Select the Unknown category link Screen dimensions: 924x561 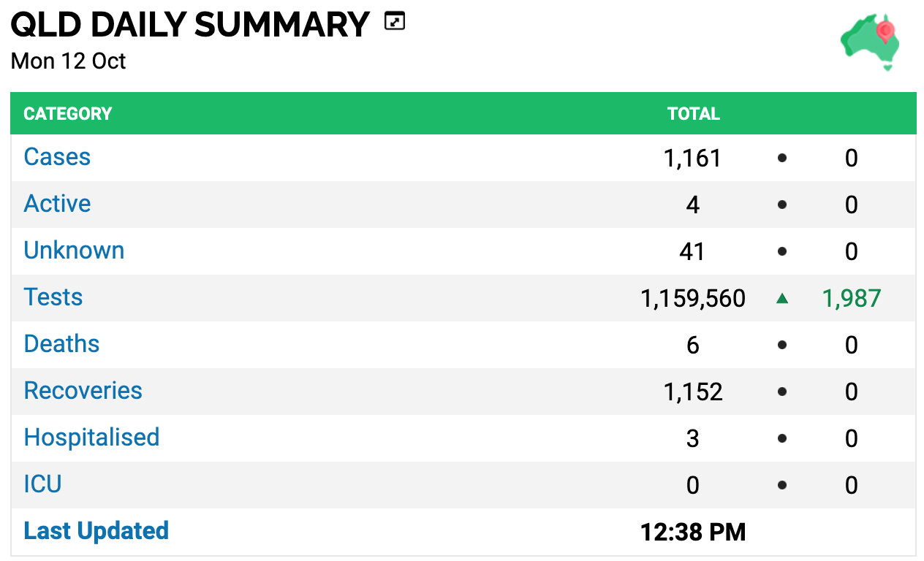coord(74,251)
